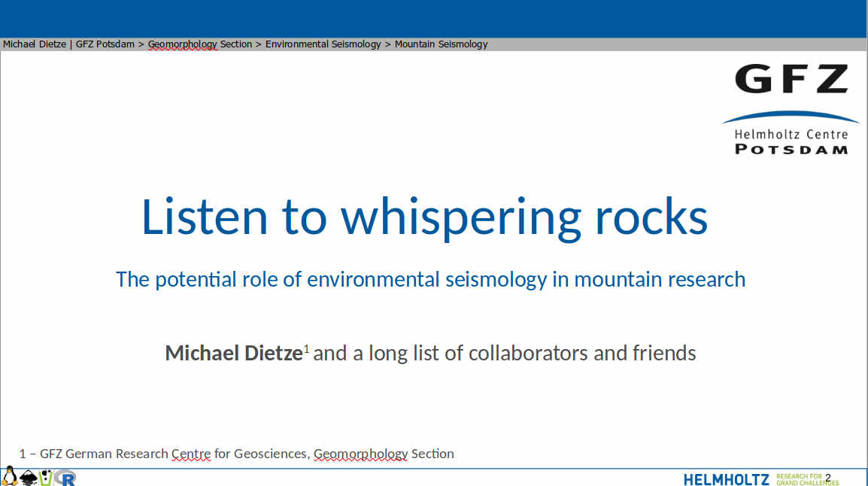Click the Inkscape logo icon

pyautogui.click(x=29, y=478)
